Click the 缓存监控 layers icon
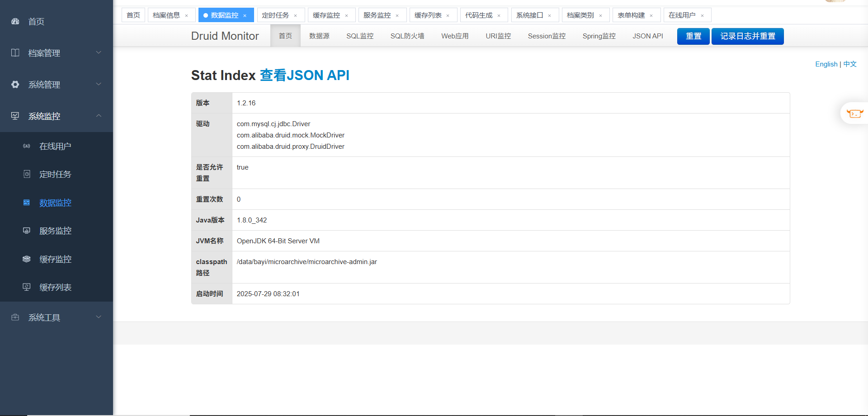 [x=27, y=259]
